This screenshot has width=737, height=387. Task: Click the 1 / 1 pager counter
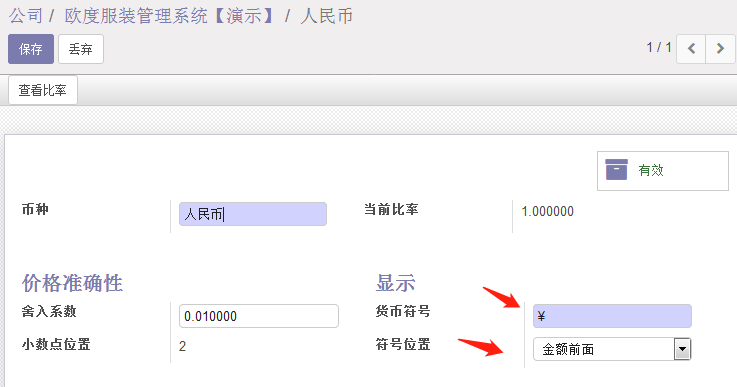pyautogui.click(x=659, y=47)
